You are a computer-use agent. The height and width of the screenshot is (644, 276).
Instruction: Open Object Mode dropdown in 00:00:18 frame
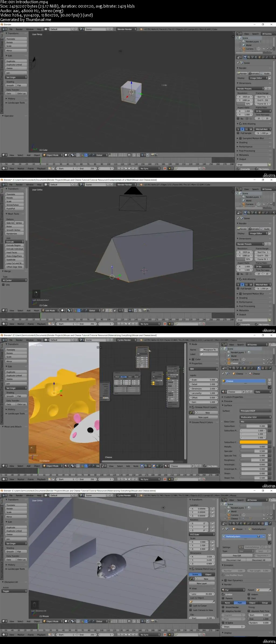click(x=53, y=155)
